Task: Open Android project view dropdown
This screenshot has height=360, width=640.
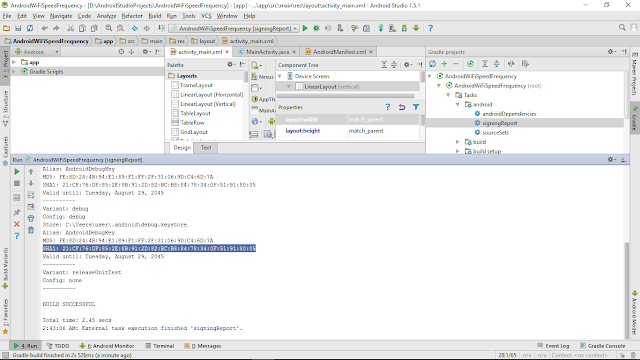Action: click(37, 52)
